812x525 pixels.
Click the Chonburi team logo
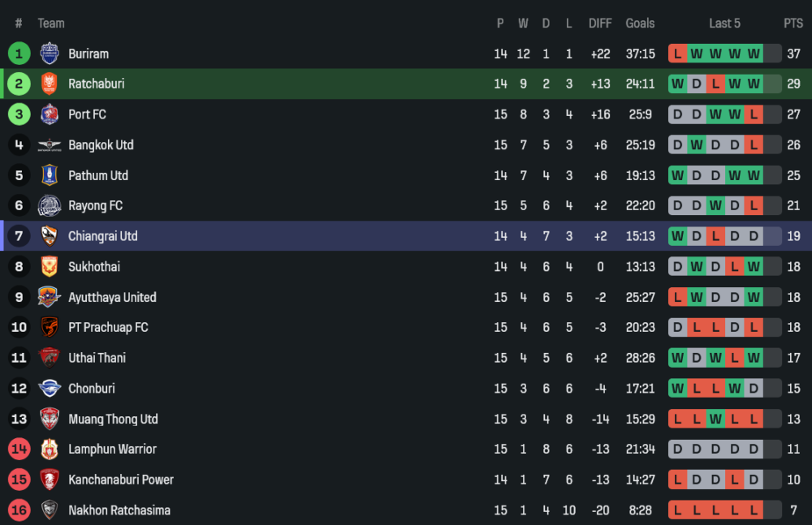pos(50,389)
